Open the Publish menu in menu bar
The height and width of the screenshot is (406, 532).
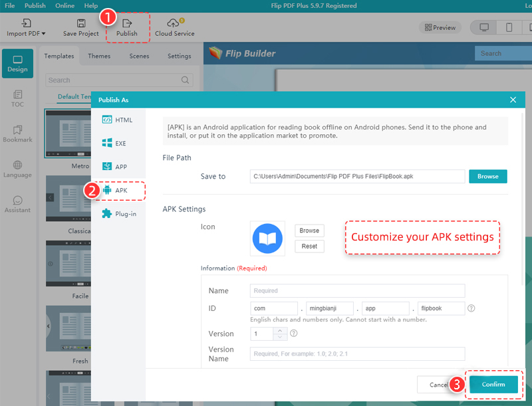(x=35, y=5)
